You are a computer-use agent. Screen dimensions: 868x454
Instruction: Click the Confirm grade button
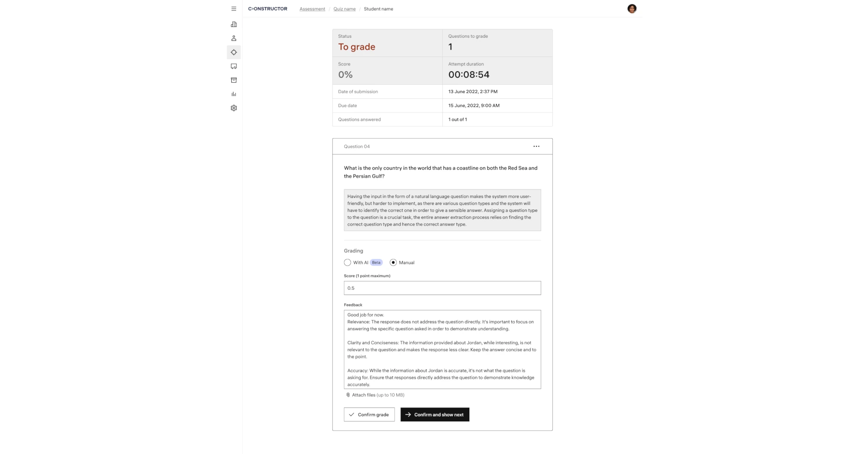click(369, 414)
